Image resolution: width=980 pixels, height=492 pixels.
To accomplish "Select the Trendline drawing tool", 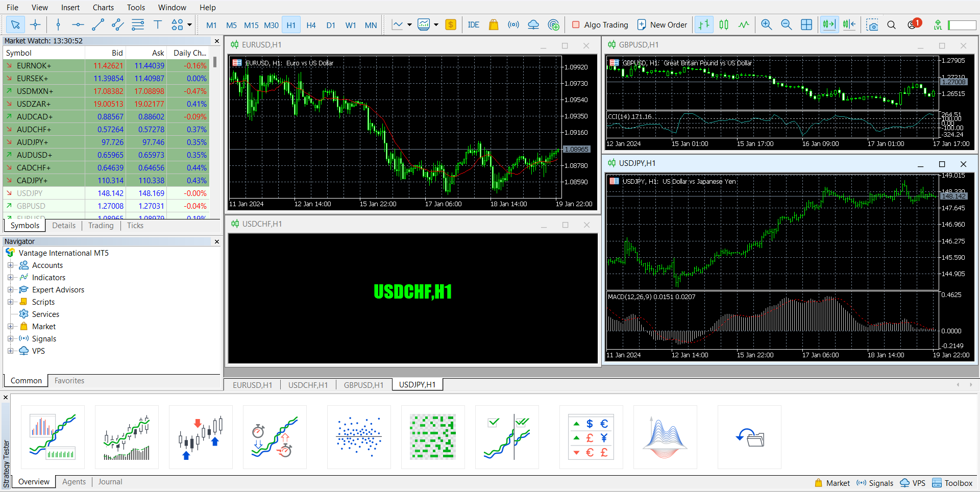I will pyautogui.click(x=98, y=24).
